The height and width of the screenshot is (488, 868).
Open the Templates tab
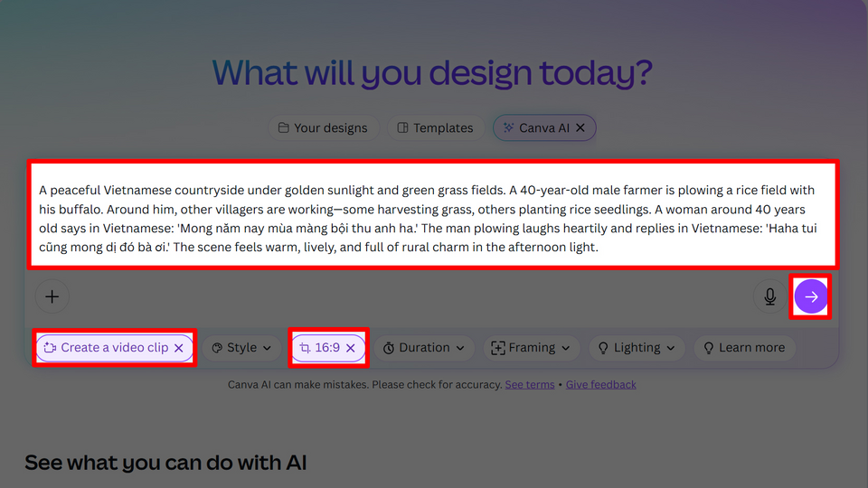[x=435, y=128]
